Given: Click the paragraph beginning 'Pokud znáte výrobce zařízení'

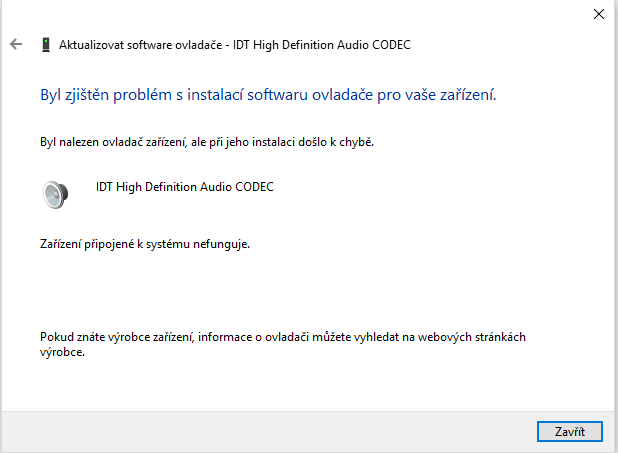Looking at the screenshot, I should click(282, 338).
